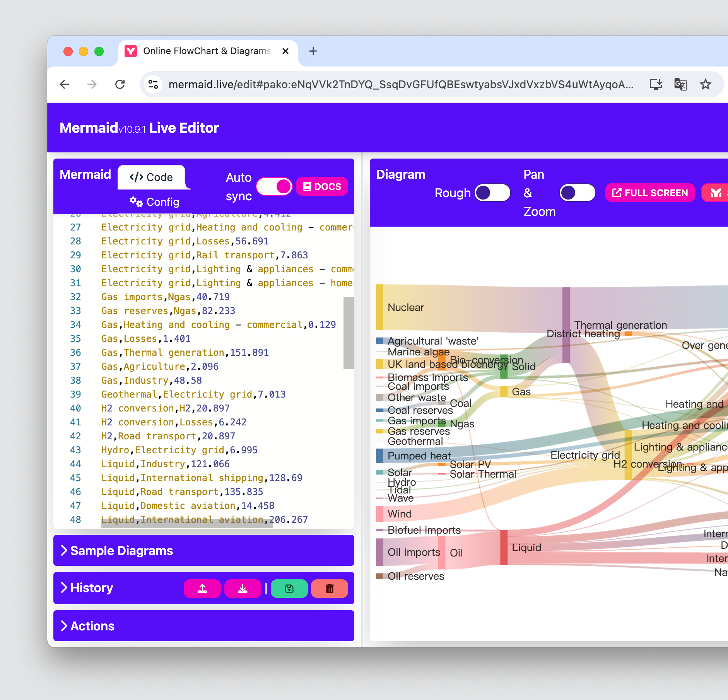Viewport: 728px width, 700px height.
Task: Click the upload history icon button
Action: coord(202,589)
